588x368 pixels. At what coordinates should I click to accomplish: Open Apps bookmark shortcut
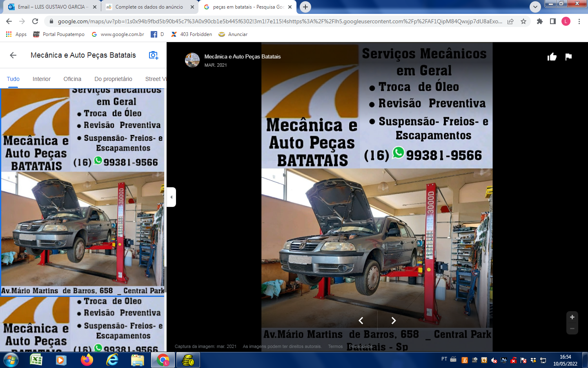[x=16, y=34]
